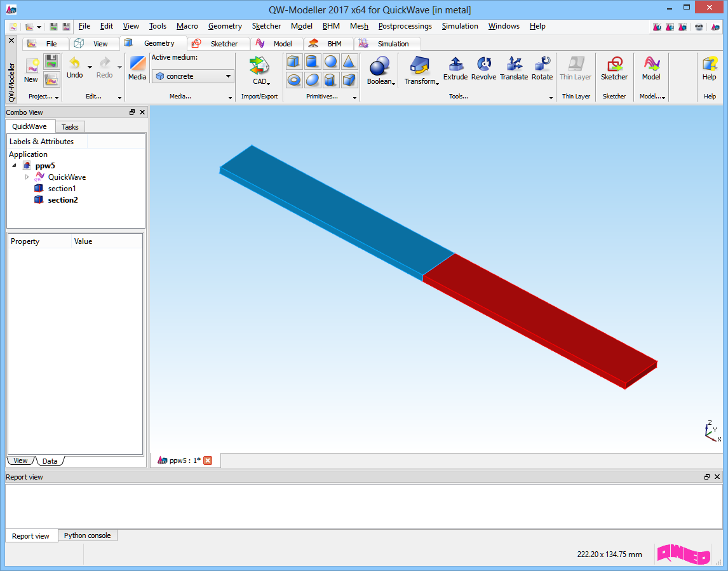Open the Active medium concrete dropdown

click(193, 76)
